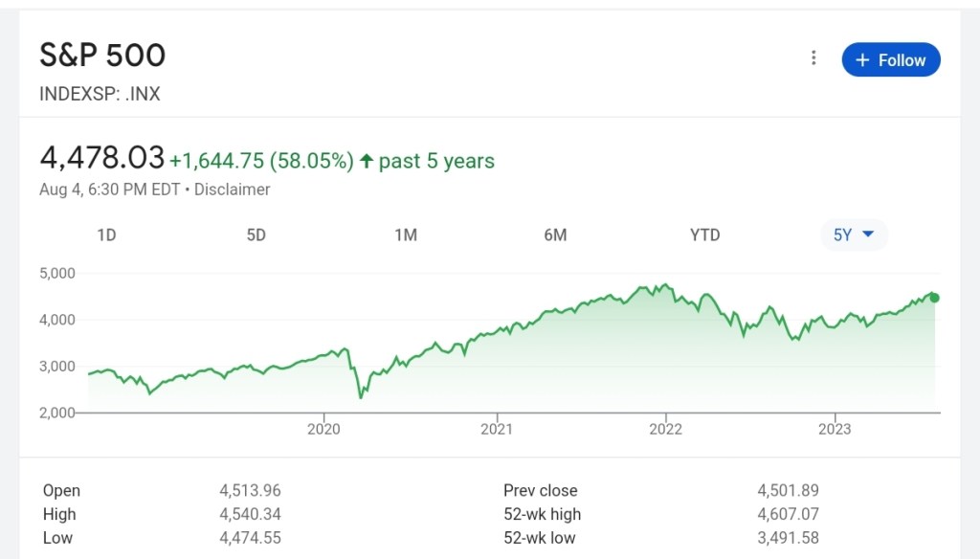Viewport: 980px width, 559px height.
Task: Switch chart to 6M range
Action: 555,235
